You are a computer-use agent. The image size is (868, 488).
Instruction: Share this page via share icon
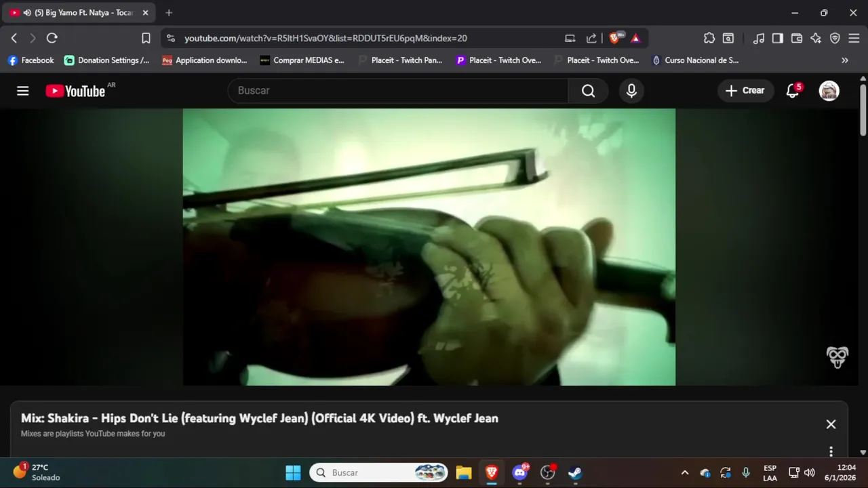[591, 39]
